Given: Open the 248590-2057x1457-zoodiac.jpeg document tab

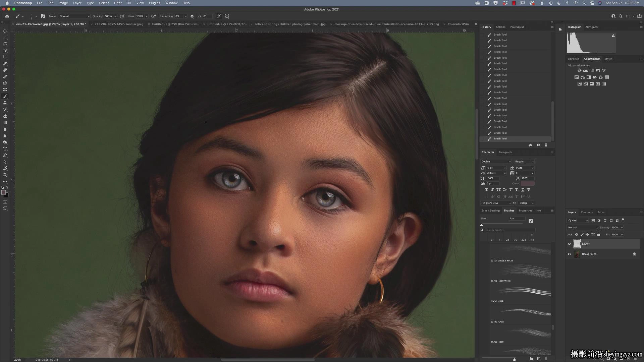Looking at the screenshot, I should pos(119,24).
